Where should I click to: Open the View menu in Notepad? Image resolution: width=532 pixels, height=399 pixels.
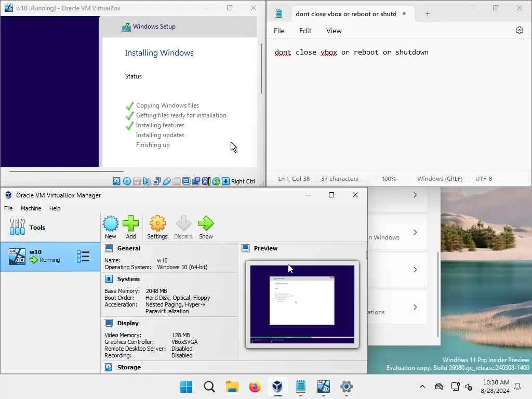334,31
